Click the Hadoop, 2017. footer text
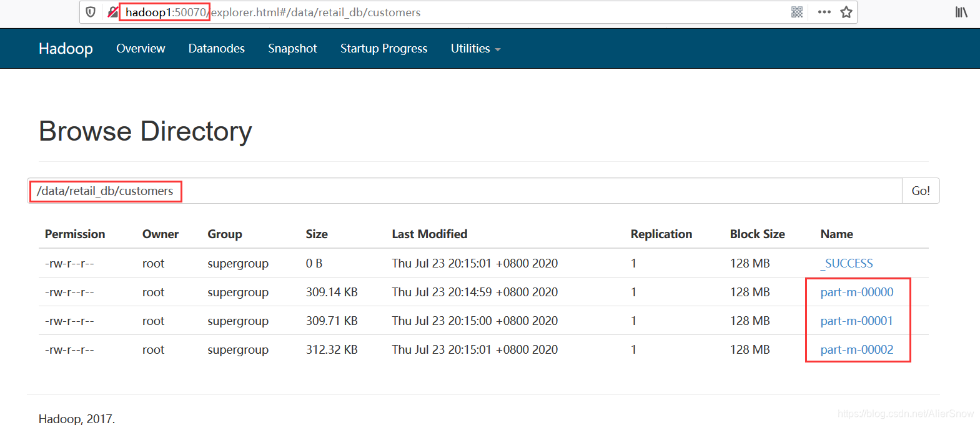The height and width of the screenshot is (425, 980). coord(77,418)
